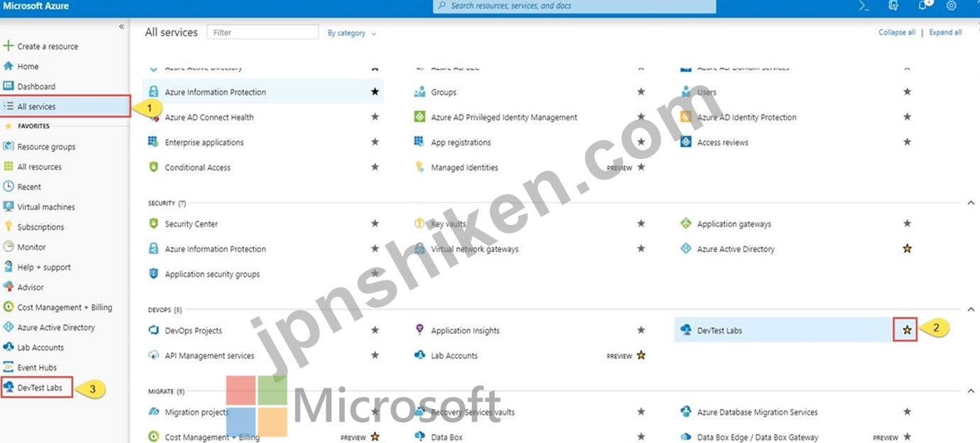Click the Data Box icon
Viewport: 980px width, 443px height.
419,437
